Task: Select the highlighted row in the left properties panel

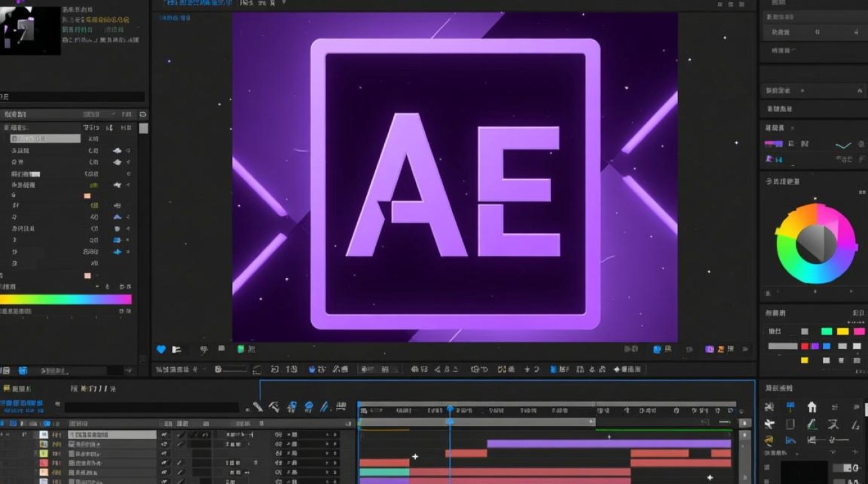Action: point(45,138)
